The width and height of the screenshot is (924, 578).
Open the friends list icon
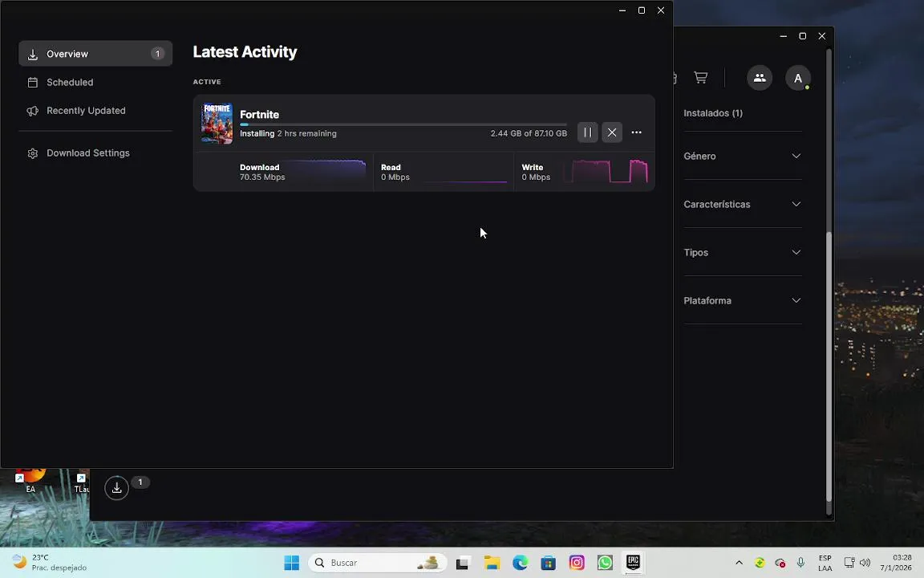(760, 78)
